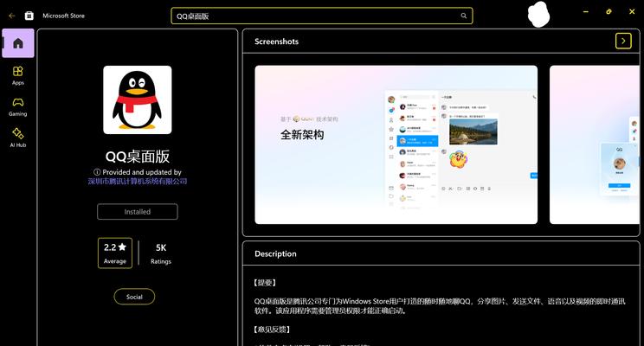Screen dimensions: 644x346
Task: Click the QQ桌面版 app title
Action: 138,157
